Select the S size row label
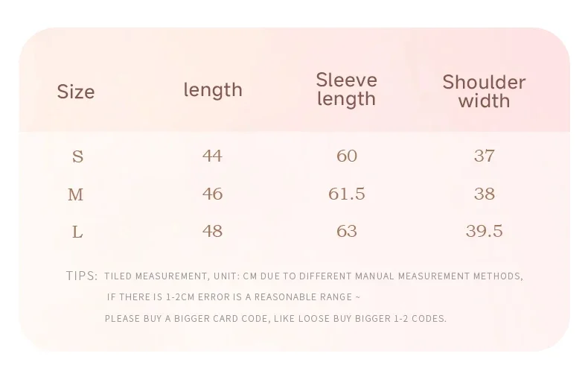This screenshot has height=368, width=588. 77,156
